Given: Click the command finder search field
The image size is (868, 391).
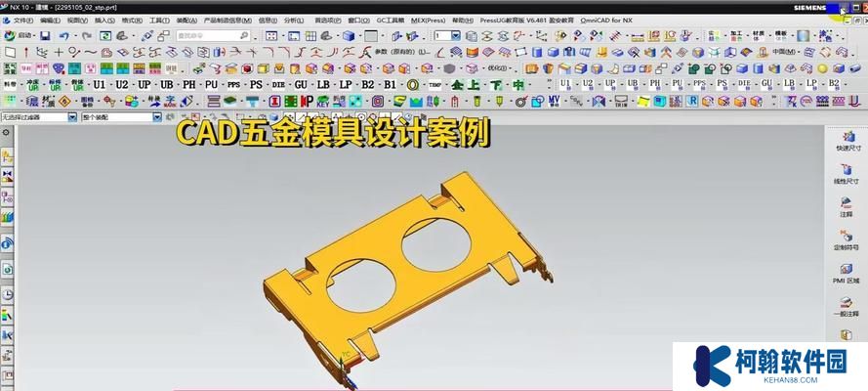Looking at the screenshot, I should click(214, 35).
